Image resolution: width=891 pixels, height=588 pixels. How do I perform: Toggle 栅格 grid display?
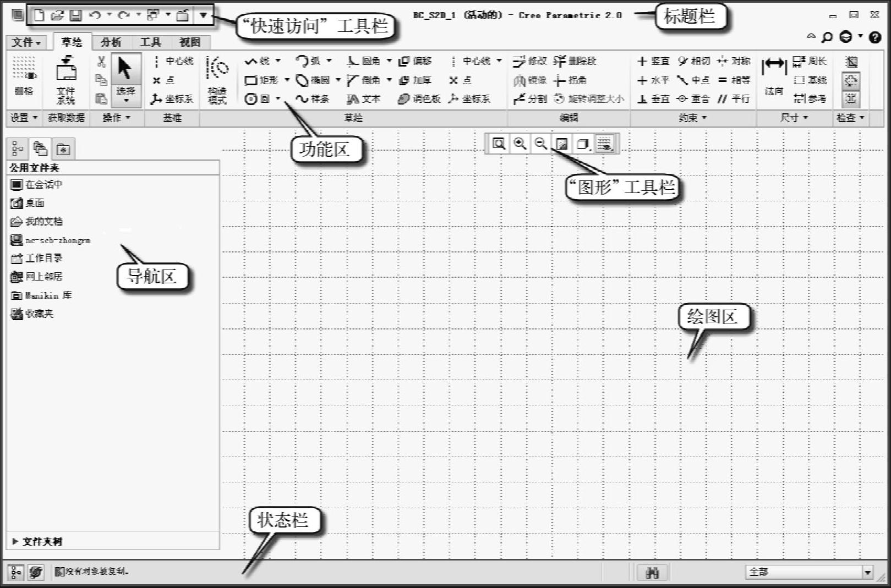24,76
